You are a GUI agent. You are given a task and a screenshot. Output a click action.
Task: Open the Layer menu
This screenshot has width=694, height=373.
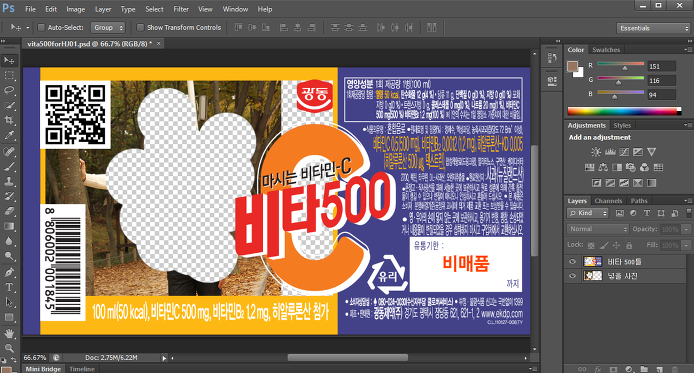pos(103,9)
